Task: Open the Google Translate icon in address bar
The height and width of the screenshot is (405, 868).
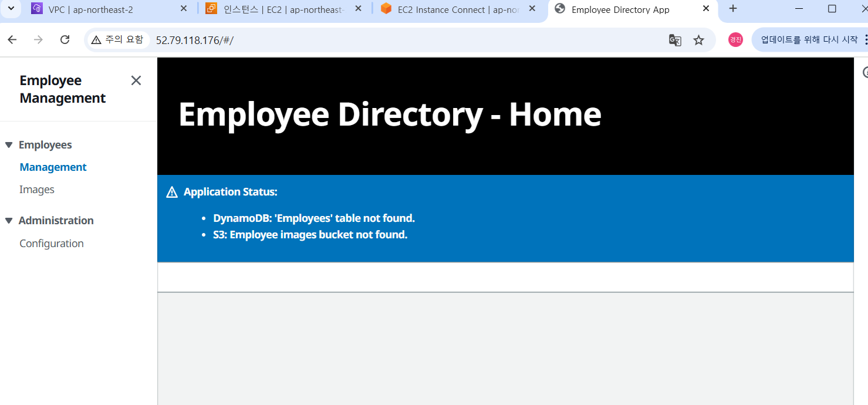Action: (x=675, y=40)
